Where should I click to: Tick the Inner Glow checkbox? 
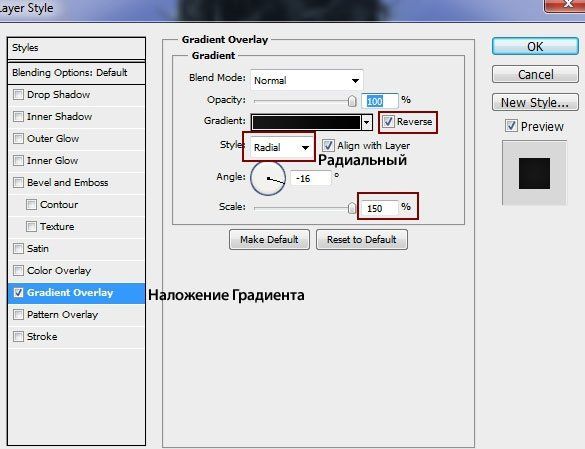[x=18, y=160]
